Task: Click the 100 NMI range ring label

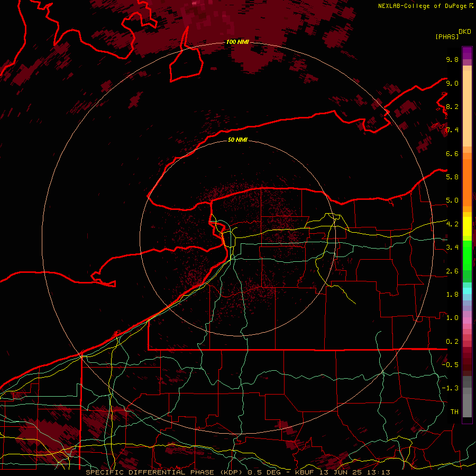Action: 237,42
